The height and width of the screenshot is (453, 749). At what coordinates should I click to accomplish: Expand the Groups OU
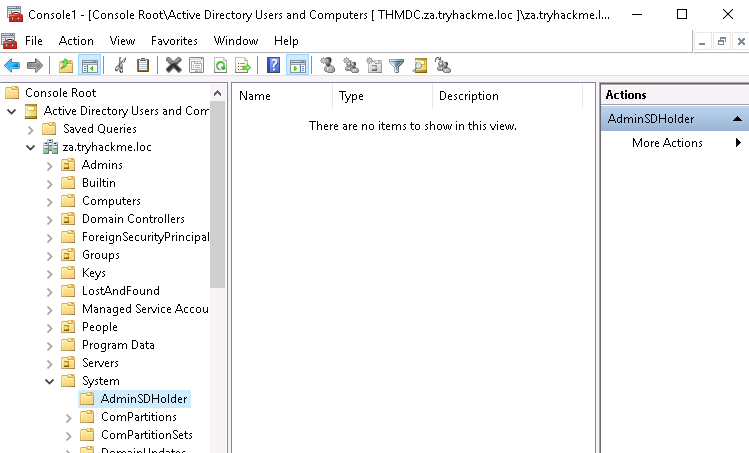tap(49, 256)
